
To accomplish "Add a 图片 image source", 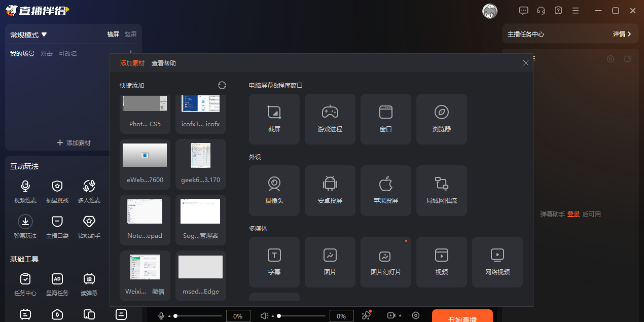I will [x=330, y=262].
